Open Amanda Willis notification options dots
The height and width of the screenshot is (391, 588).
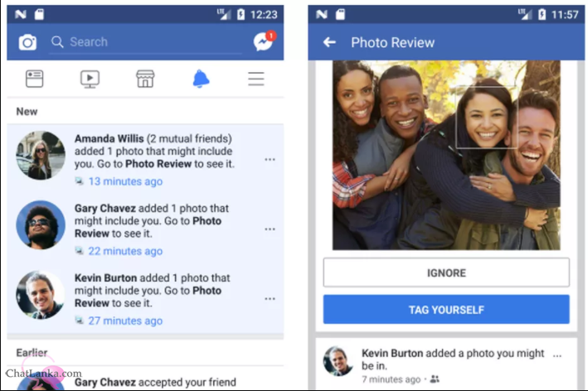click(270, 160)
